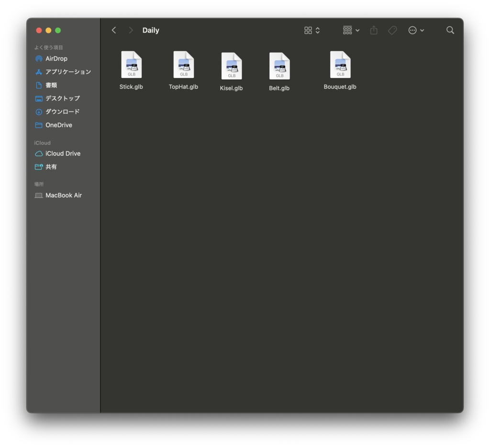
Task: Click the Bouquet.glb file name
Action: pos(340,87)
